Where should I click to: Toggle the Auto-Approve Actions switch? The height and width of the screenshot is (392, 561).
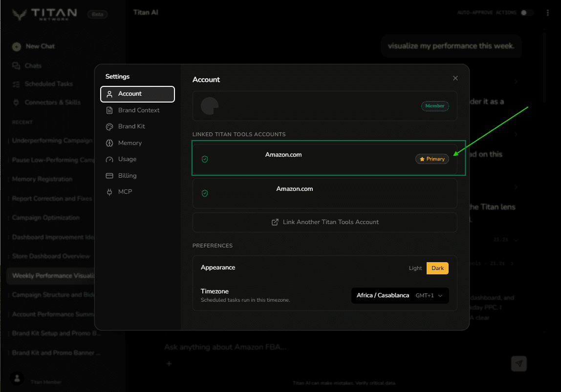[527, 13]
